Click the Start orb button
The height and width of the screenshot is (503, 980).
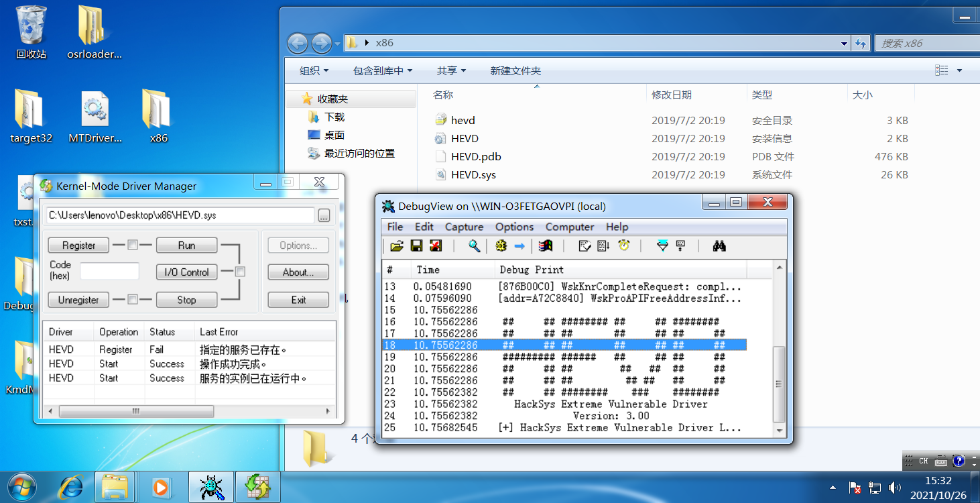(x=23, y=486)
